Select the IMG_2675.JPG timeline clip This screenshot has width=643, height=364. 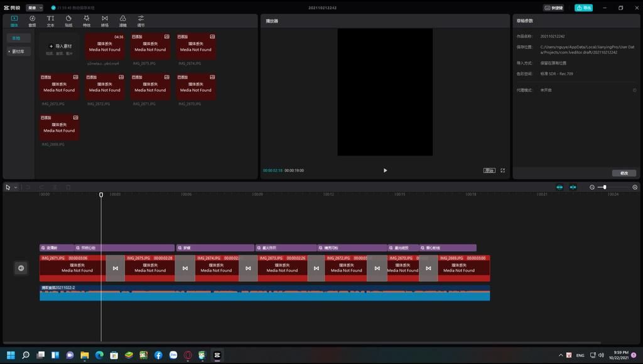coord(150,268)
